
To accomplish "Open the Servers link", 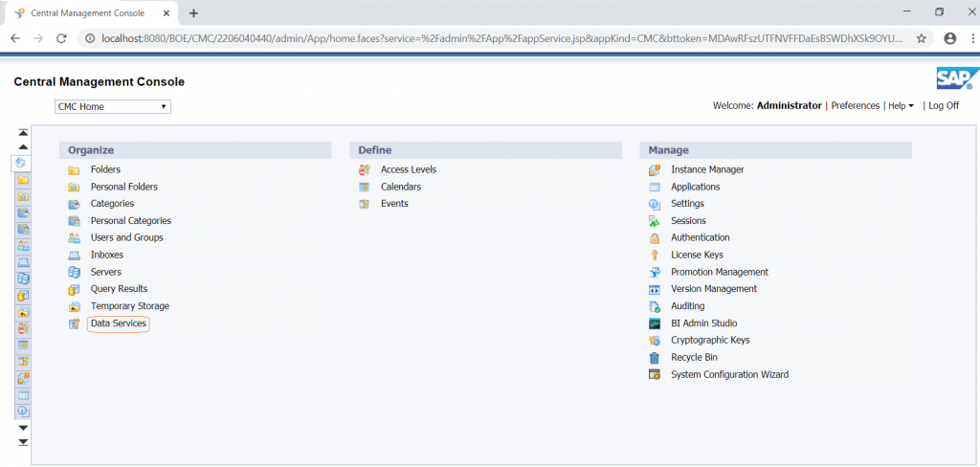I will pyautogui.click(x=106, y=272).
